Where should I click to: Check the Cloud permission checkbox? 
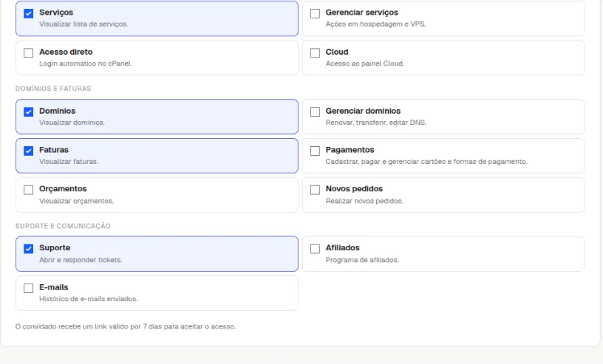pos(315,52)
